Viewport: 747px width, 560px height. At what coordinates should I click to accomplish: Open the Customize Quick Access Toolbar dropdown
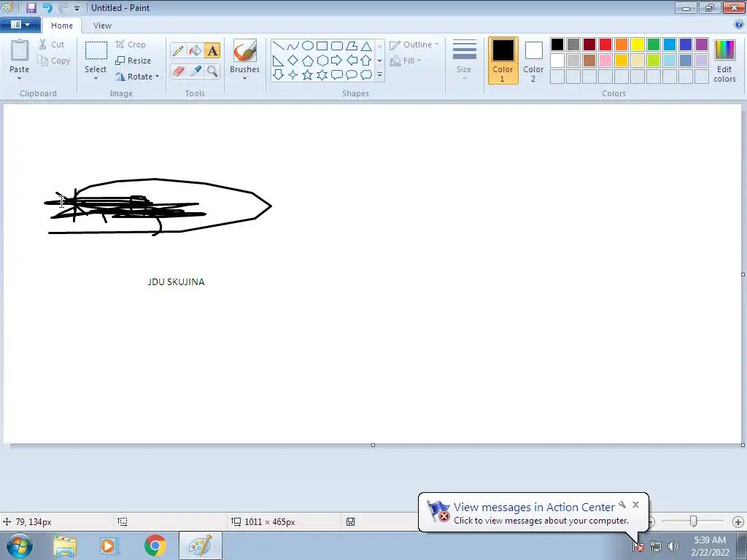pos(77,8)
